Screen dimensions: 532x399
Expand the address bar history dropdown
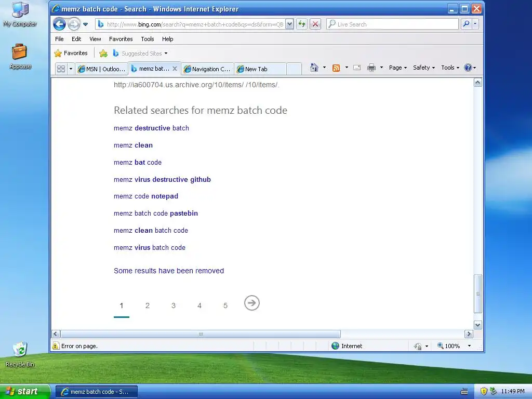(289, 24)
